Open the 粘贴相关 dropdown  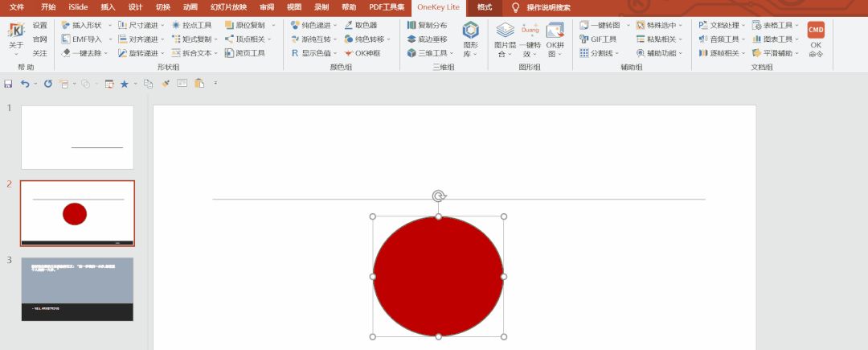coord(681,39)
